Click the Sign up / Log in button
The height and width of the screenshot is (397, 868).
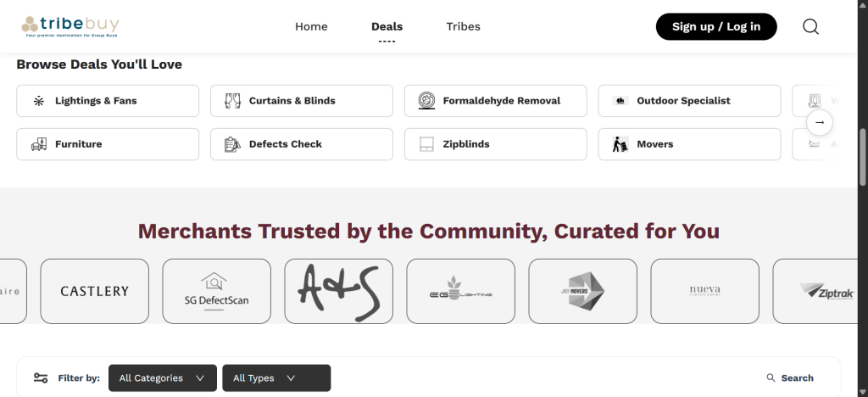(716, 26)
